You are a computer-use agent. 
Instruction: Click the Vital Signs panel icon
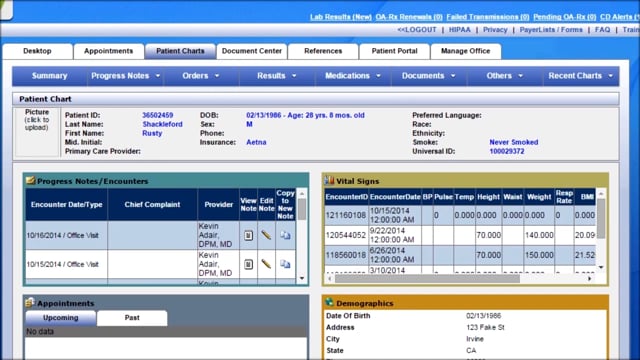pyautogui.click(x=329, y=180)
